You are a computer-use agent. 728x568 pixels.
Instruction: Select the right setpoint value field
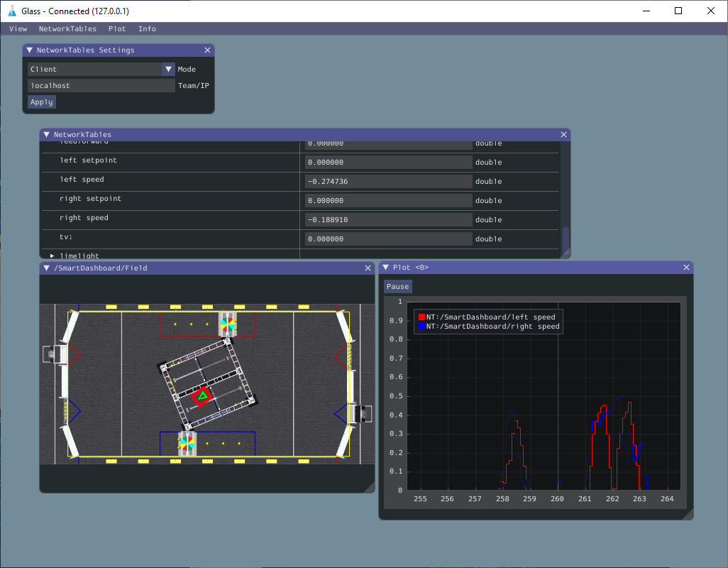tap(388, 200)
